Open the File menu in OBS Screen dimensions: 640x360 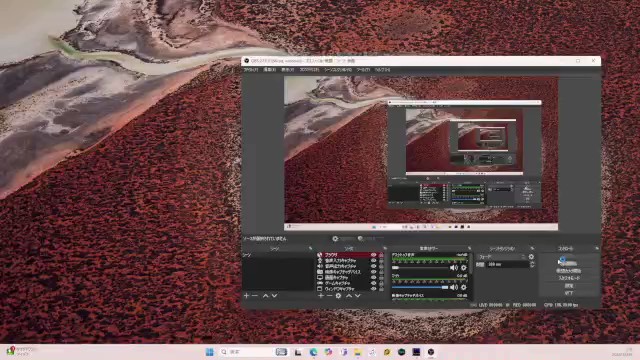pyautogui.click(x=251, y=70)
